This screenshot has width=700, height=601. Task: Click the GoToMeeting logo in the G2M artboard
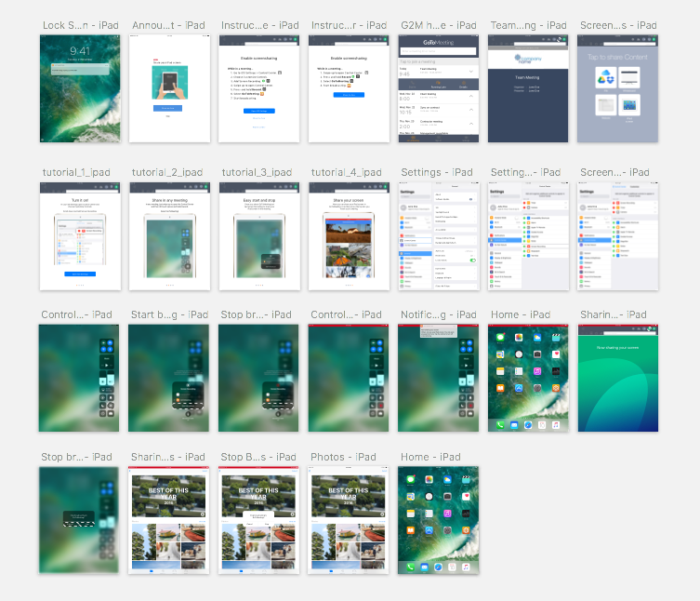click(x=439, y=42)
